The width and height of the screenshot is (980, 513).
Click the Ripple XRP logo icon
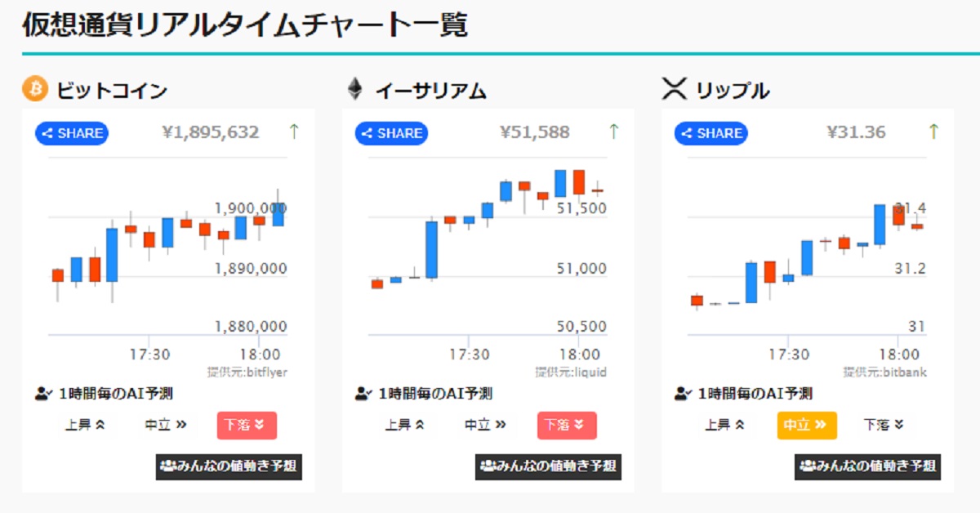[675, 88]
